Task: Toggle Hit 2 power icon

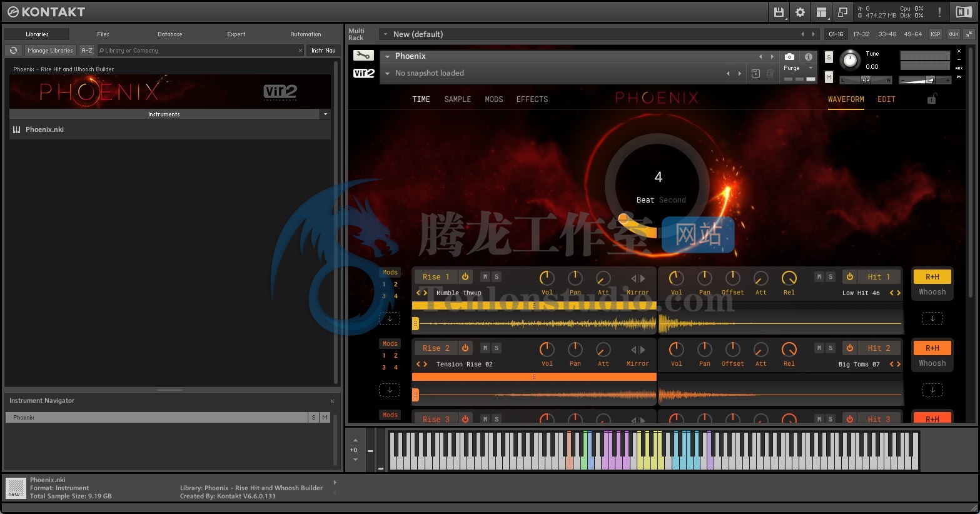Action: coord(850,348)
